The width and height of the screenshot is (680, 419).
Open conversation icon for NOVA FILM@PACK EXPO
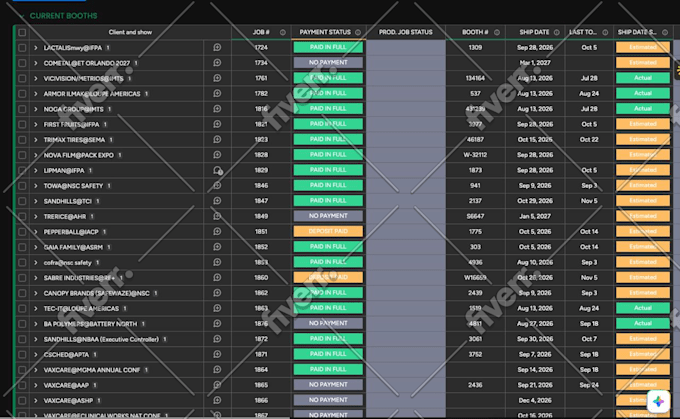pos(217,155)
